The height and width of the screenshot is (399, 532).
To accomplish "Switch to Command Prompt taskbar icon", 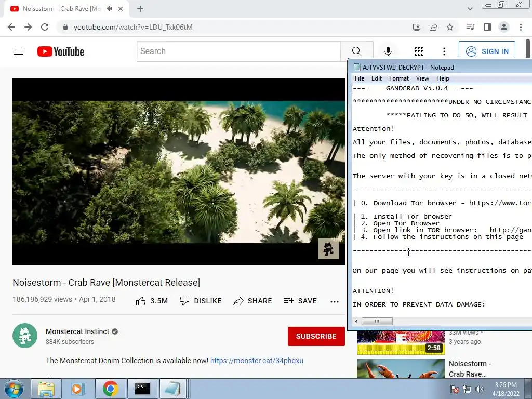I will [x=142, y=389].
